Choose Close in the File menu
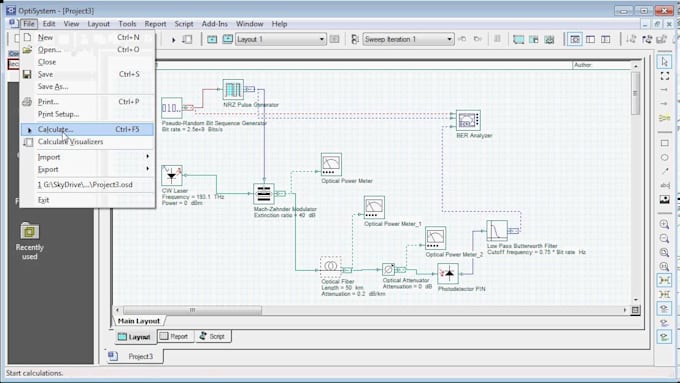Screen dimensions: 680x383 click(x=87, y=62)
